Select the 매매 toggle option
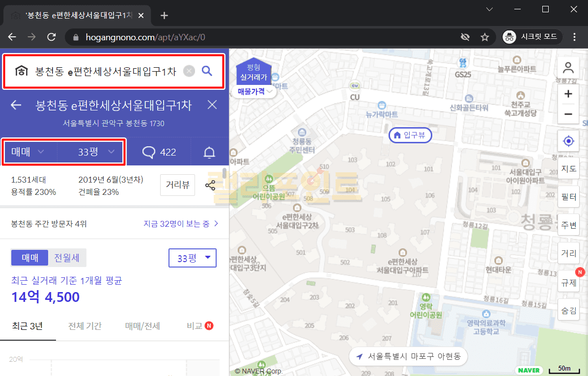The width and height of the screenshot is (588, 376). (x=29, y=258)
